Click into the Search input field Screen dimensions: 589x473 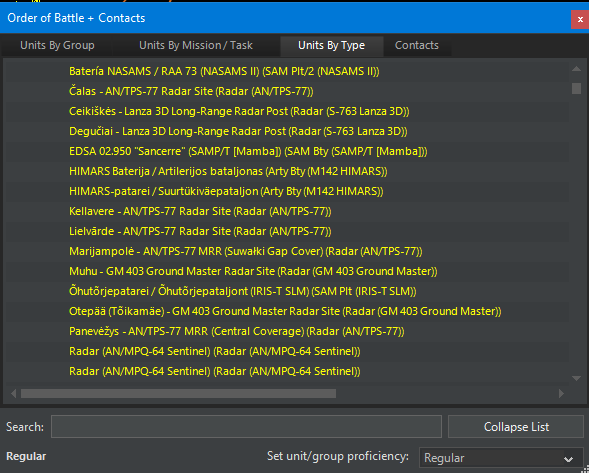pos(246,427)
